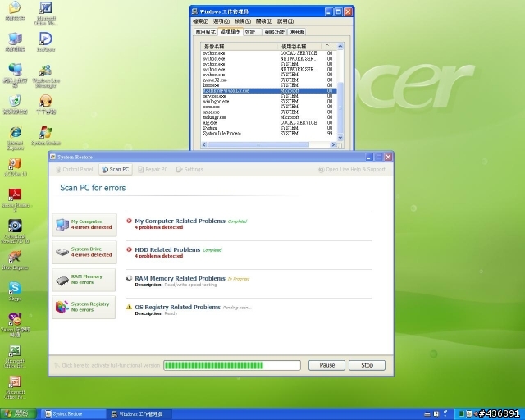Open the My Network Places desktop icon
The height and width of the screenshot is (420, 525).
click(15, 75)
